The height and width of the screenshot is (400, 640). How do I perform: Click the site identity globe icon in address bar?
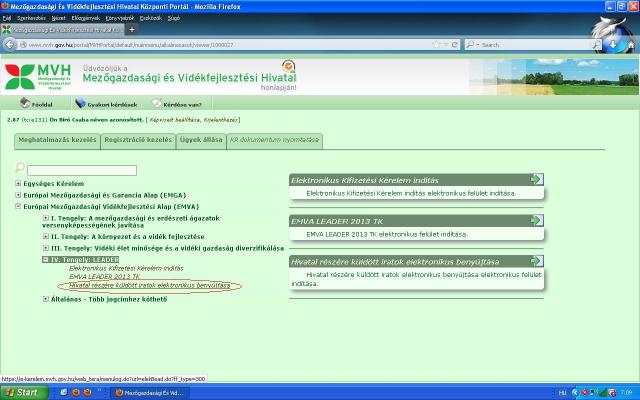[23, 45]
